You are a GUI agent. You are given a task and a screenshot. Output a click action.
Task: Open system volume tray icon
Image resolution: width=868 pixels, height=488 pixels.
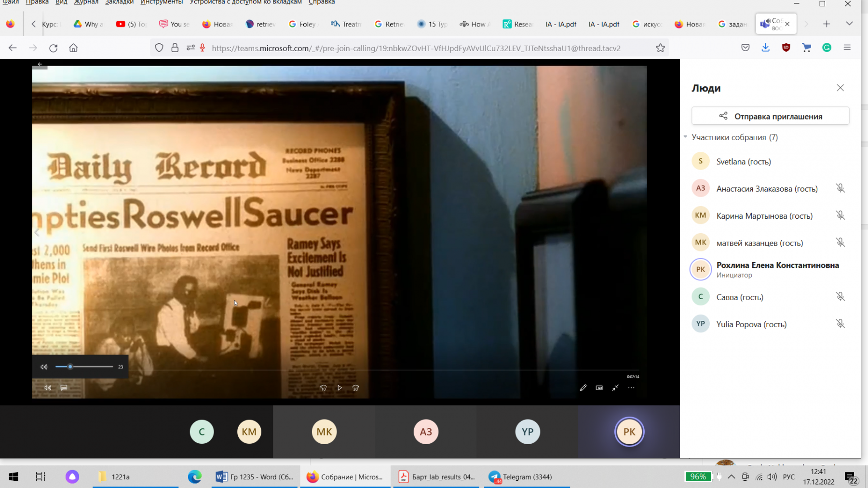pos(772,477)
